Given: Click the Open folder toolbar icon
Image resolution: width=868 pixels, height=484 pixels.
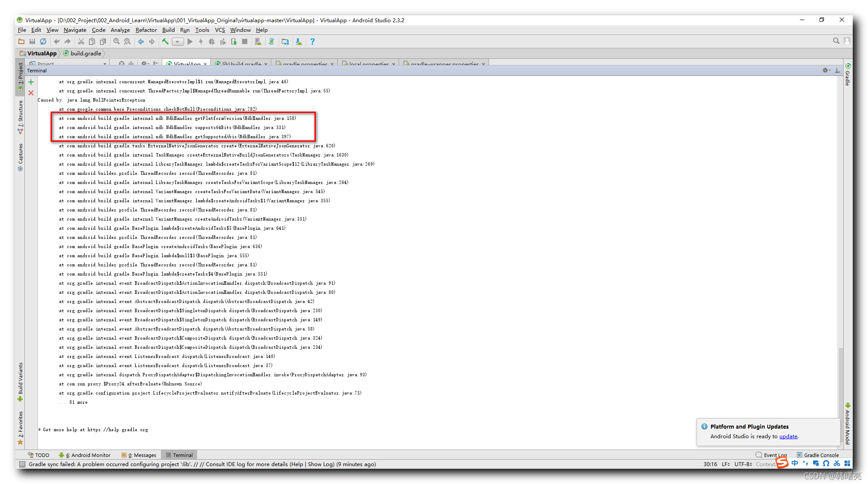Looking at the screenshot, I should [21, 41].
